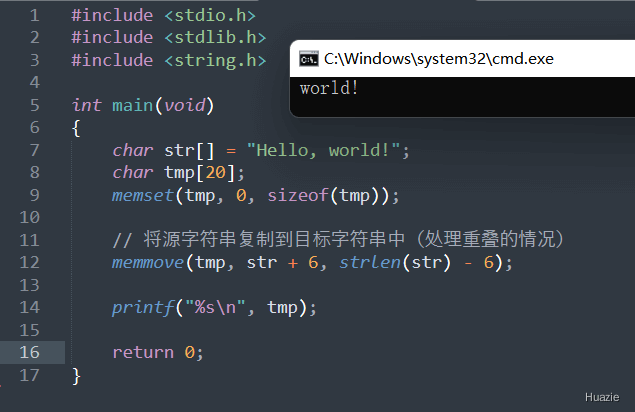This screenshot has height=412, width=635.
Task: Click the "%s\n" format string
Action: click(x=215, y=307)
